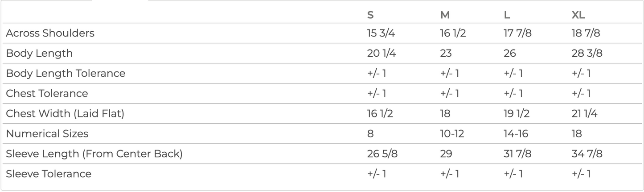This screenshot has height=192, width=644.
Task: Select the 10-12 numerical size cell
Action: 452,134
